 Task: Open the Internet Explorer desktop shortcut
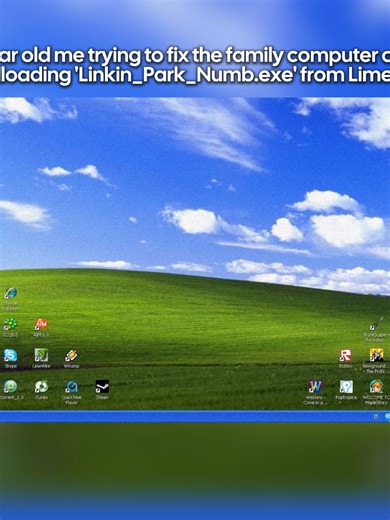(x=11, y=293)
